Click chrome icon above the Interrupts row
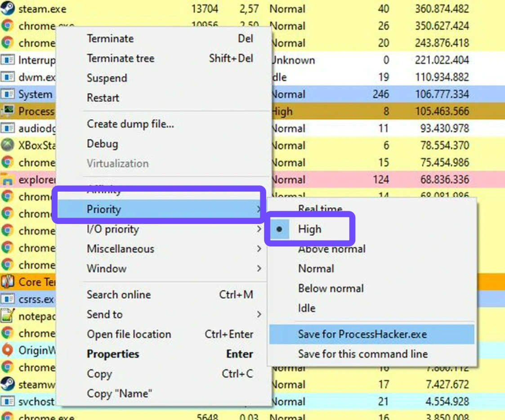Screen dimensions: 505x420 (7, 43)
